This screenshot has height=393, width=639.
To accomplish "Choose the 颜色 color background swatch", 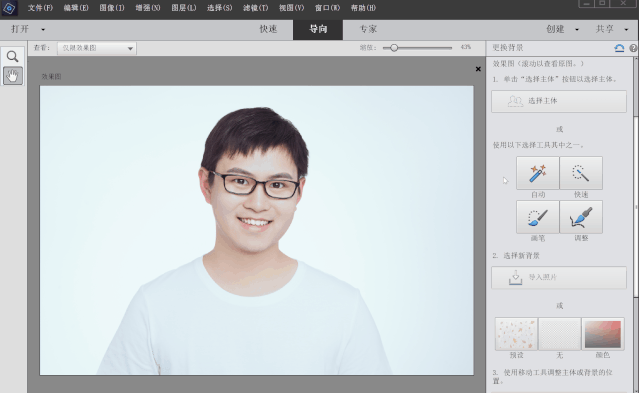I will tap(603, 334).
